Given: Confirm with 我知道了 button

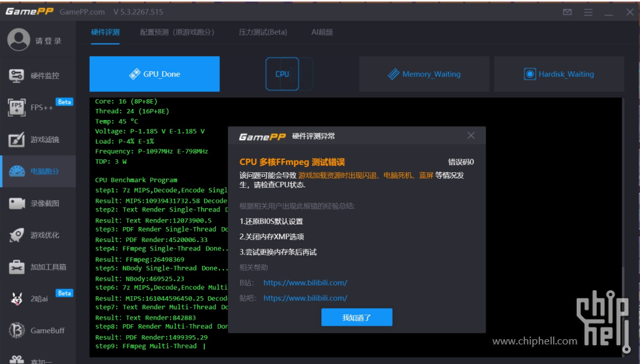Looking at the screenshot, I should click(357, 317).
